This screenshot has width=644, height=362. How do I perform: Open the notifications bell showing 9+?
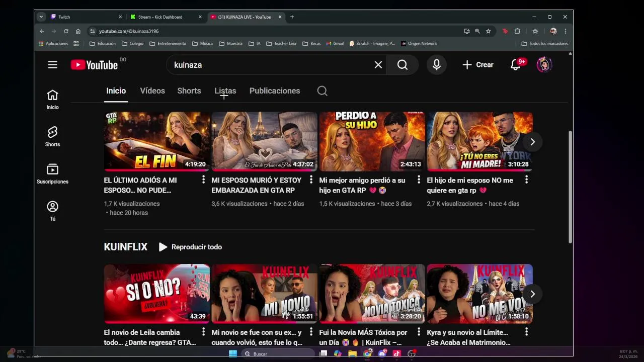coord(517,64)
